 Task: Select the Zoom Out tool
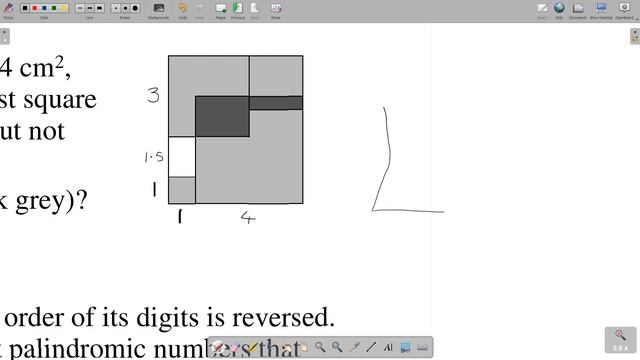click(x=337, y=348)
